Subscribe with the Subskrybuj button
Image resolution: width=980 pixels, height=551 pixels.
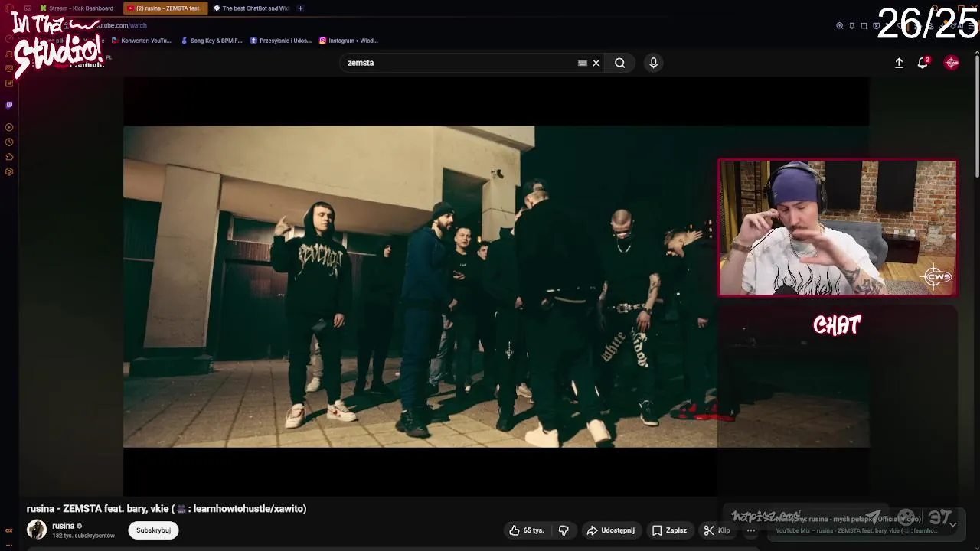click(x=153, y=530)
